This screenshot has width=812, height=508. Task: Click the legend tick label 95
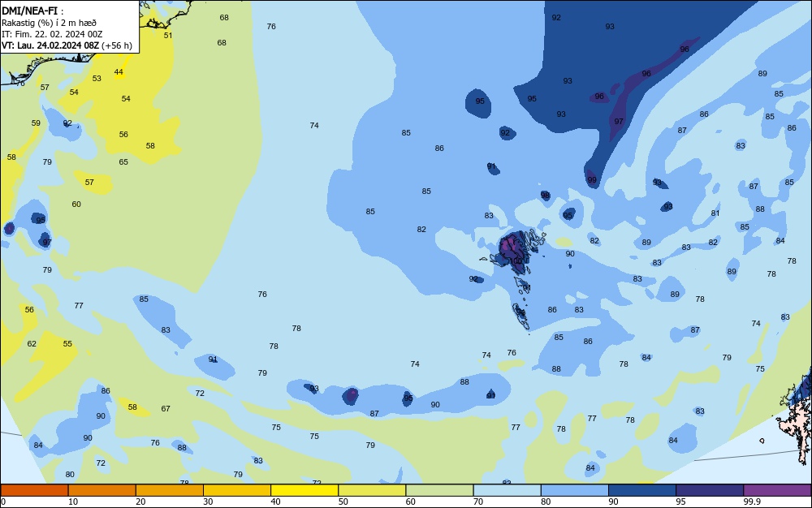[681, 502]
